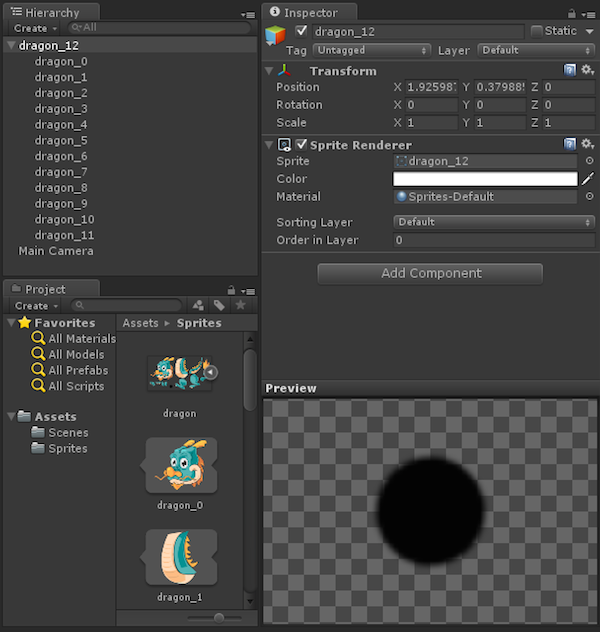600x632 pixels.
Task: Open Hierarchy Create dropdown
Action: pyautogui.click(x=35, y=28)
